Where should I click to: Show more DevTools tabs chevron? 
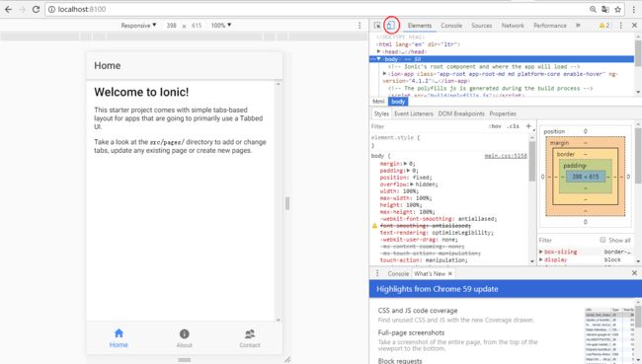point(578,26)
